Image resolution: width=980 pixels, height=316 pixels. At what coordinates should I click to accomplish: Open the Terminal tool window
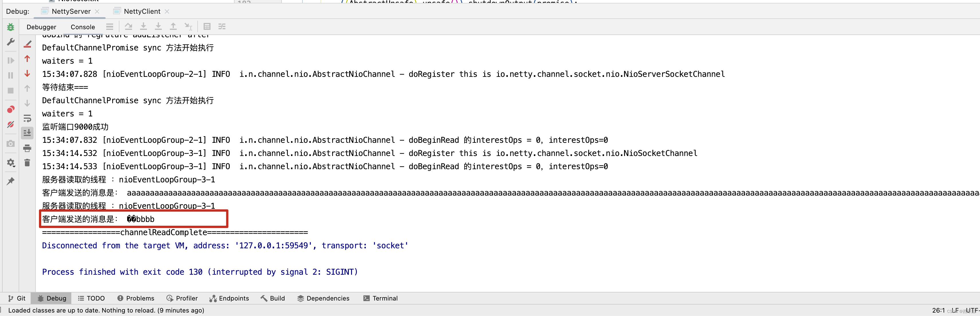coord(380,299)
